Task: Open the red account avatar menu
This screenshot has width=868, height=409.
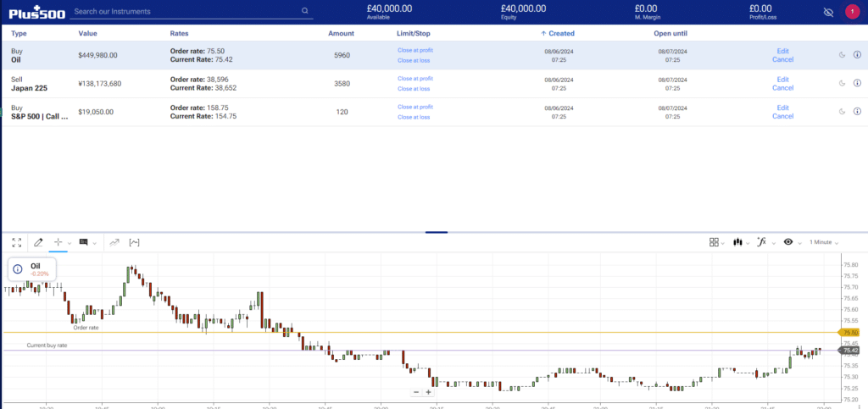Action: point(852,12)
